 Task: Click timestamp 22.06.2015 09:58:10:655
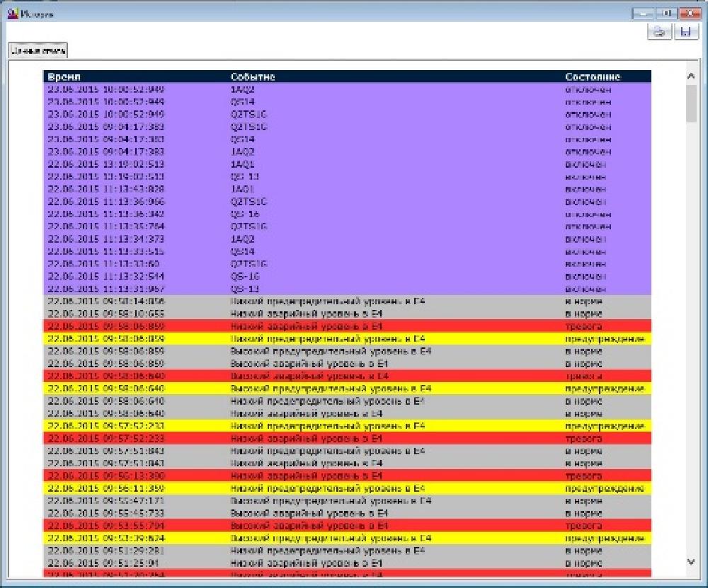[106, 314]
